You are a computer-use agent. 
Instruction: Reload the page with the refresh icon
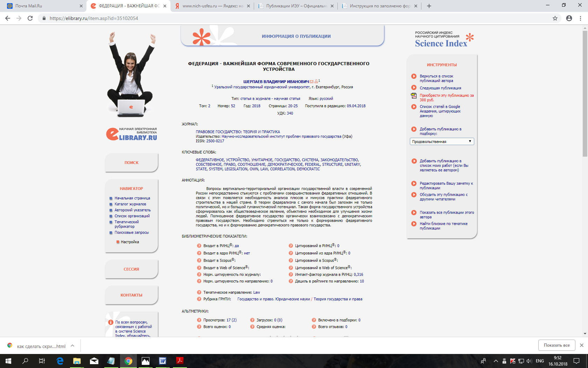tap(30, 18)
